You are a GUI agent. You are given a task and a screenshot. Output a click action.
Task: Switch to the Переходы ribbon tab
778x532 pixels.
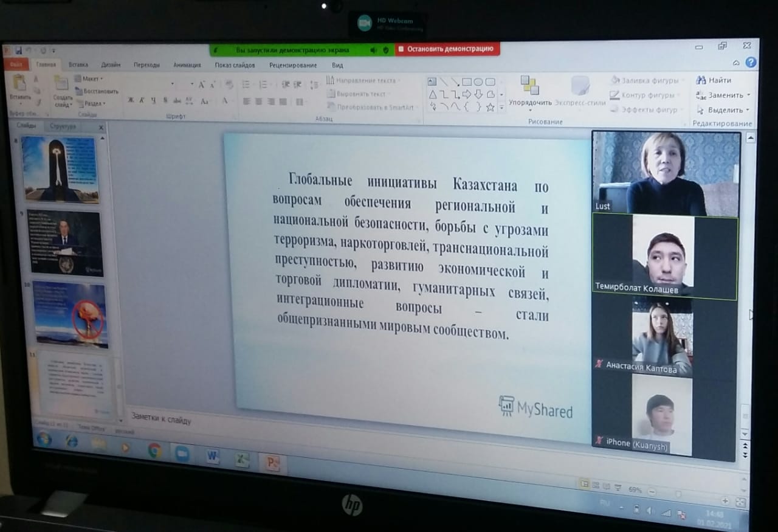(146, 65)
